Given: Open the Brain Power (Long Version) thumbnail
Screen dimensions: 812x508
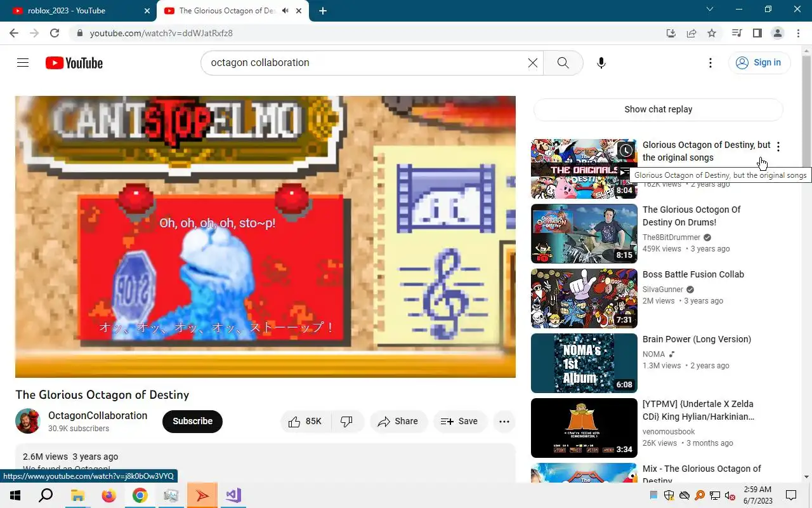Looking at the screenshot, I should pyautogui.click(x=584, y=363).
